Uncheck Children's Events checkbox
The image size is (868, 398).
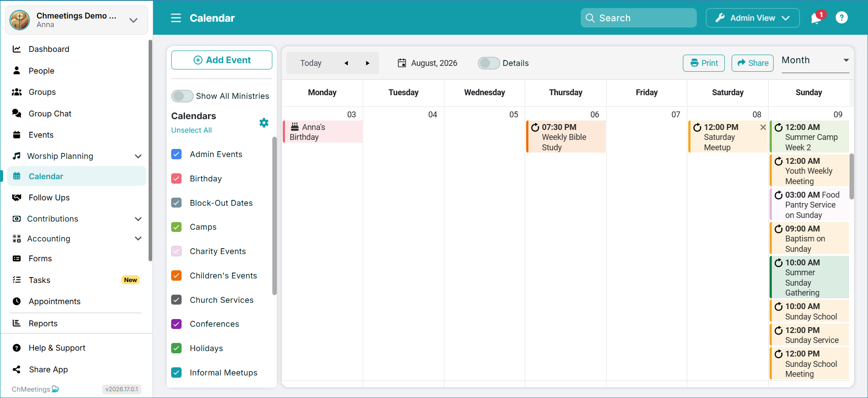point(177,276)
